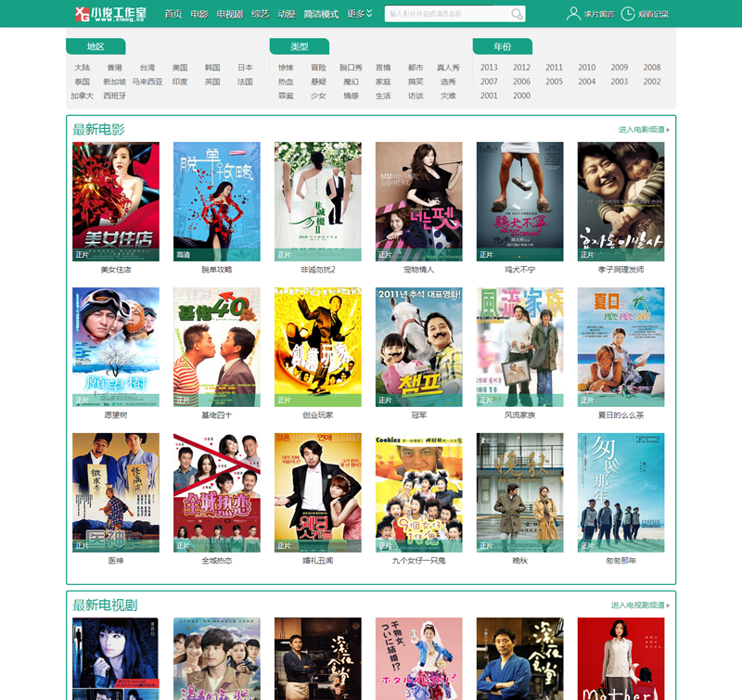Viewport: 742px width, 700px height.
Task: Click the 宠物情人 title below its poster
Action: [x=419, y=270]
